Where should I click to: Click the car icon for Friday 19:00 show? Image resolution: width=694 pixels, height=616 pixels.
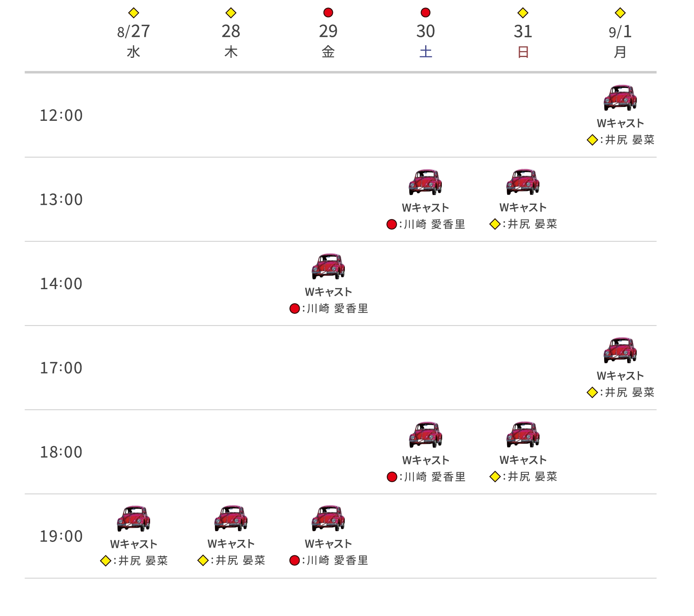[x=328, y=518]
